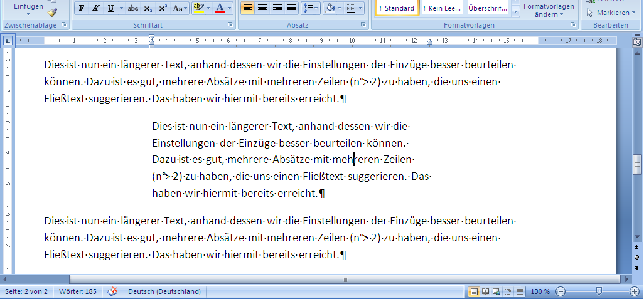Image resolution: width=644 pixels, height=299 pixels.
Task: Open word count via Wörter: 185
Action: [78, 291]
